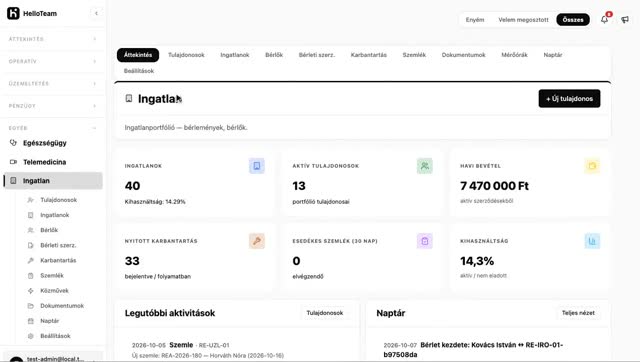The height and width of the screenshot is (362, 640).
Task: Switch to the Áttekintés tab
Action: 138,55
